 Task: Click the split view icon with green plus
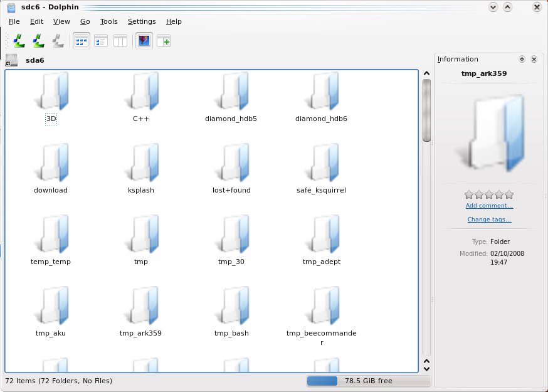[x=164, y=41]
